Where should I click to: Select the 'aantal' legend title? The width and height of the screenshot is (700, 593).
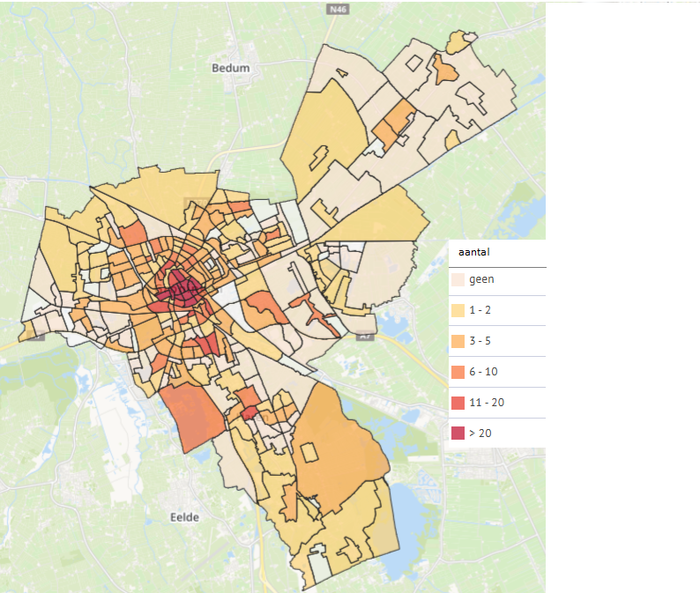point(474,252)
